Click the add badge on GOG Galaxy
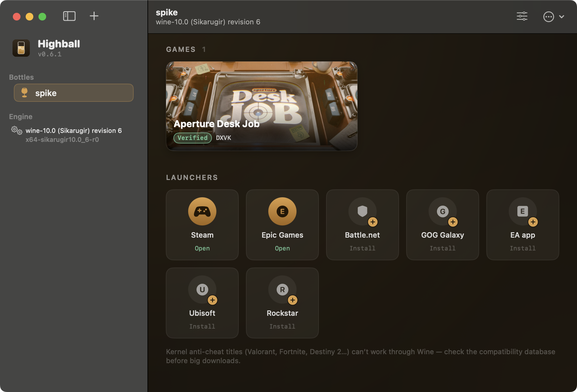 (x=453, y=222)
